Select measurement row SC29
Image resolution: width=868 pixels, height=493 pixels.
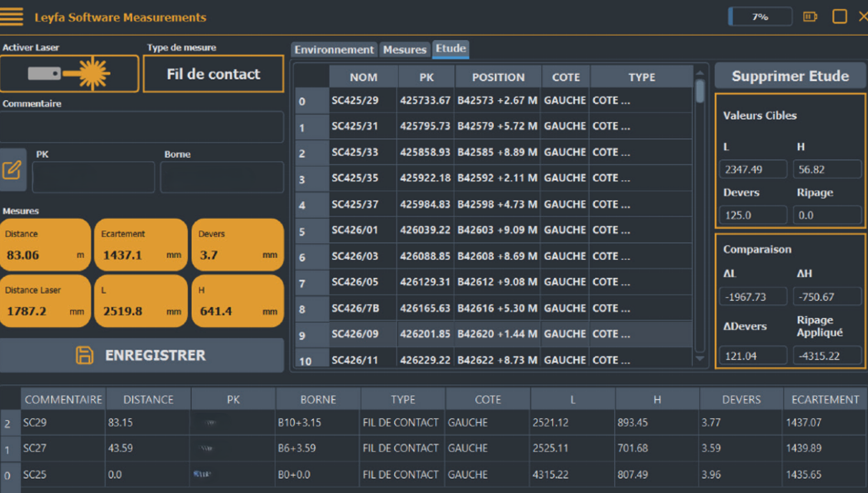point(434,423)
